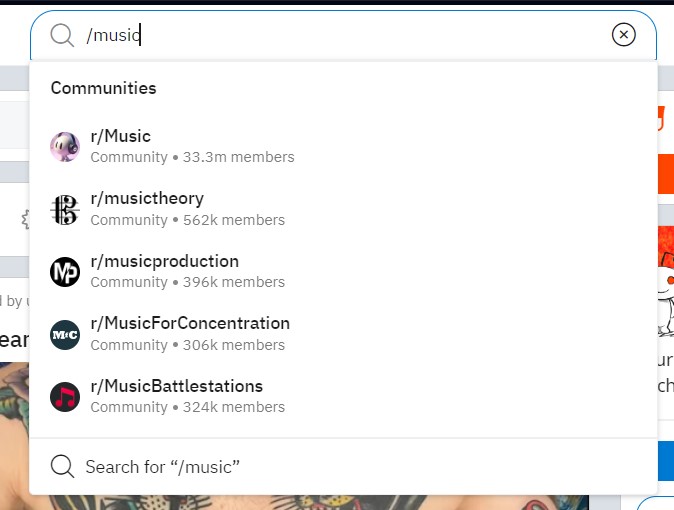Click the Communities section header
Screen dimensions: 674x510
(104, 88)
